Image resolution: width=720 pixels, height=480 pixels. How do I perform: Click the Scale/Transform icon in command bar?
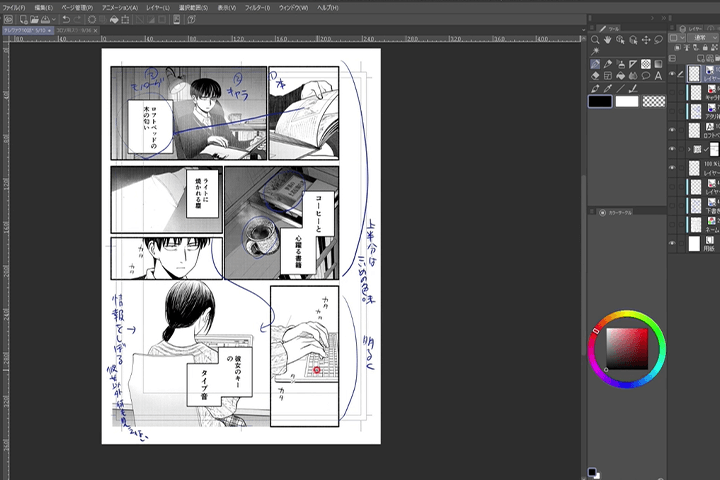125,19
